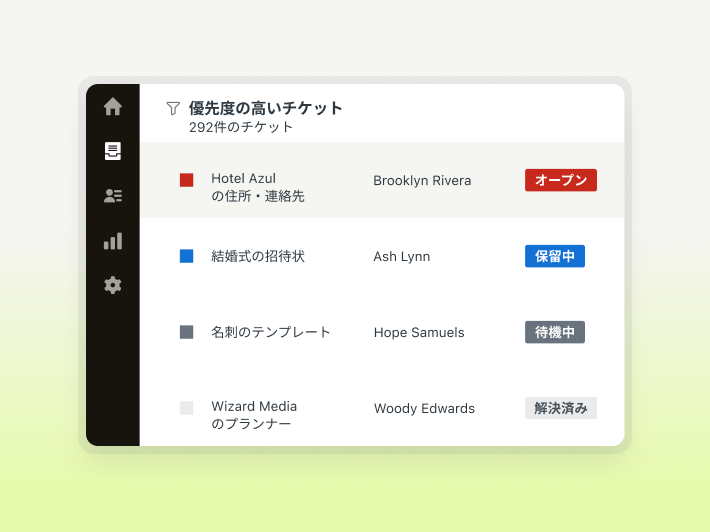Select the 優先度の高いチケット view title

(265, 108)
